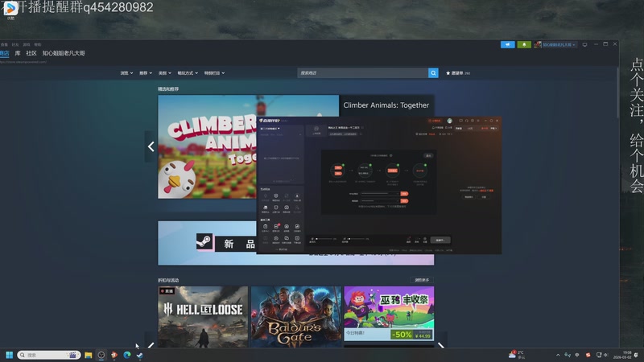Open first dropdown field in companion setup panel
Image resolution: width=644 pixels, height=362 pixels.
[379, 193]
